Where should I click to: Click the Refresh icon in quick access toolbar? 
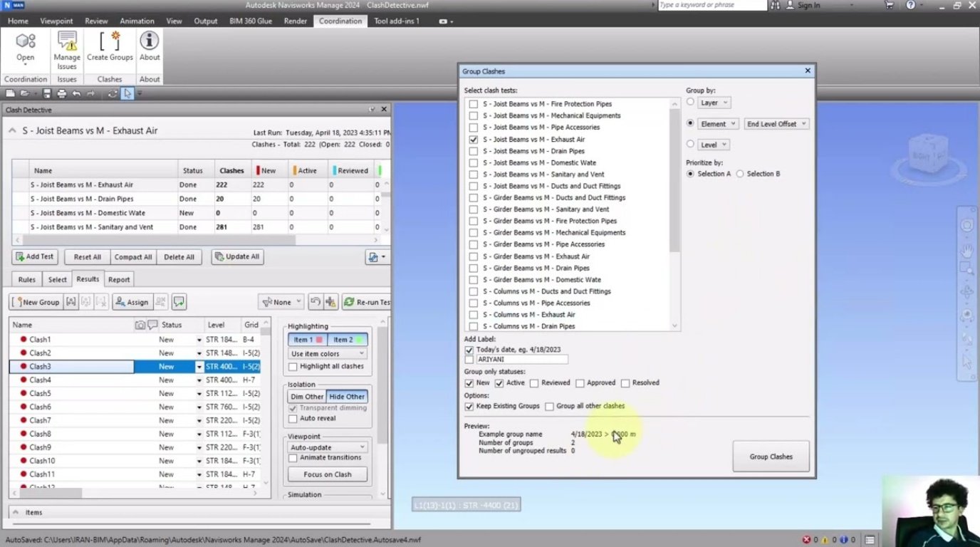coord(113,93)
